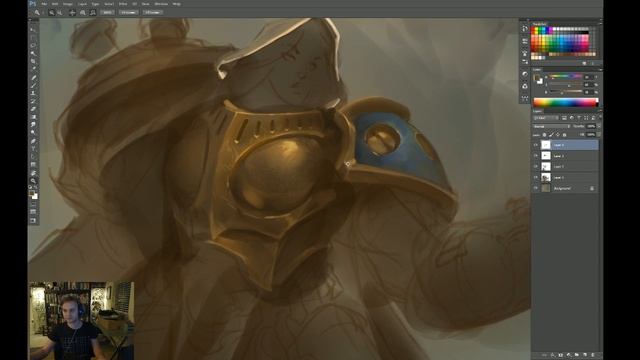Click the Fill value field

[x=591, y=134]
